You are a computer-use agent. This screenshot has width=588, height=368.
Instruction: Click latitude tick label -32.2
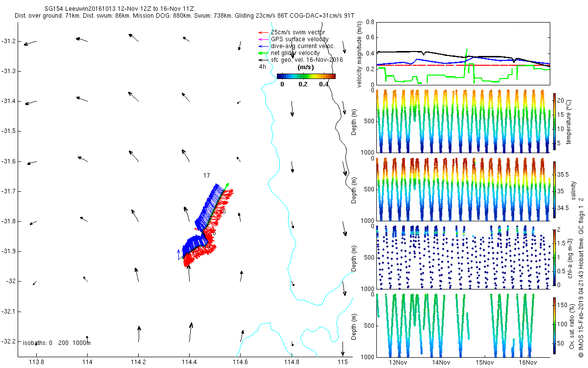(x=8, y=341)
